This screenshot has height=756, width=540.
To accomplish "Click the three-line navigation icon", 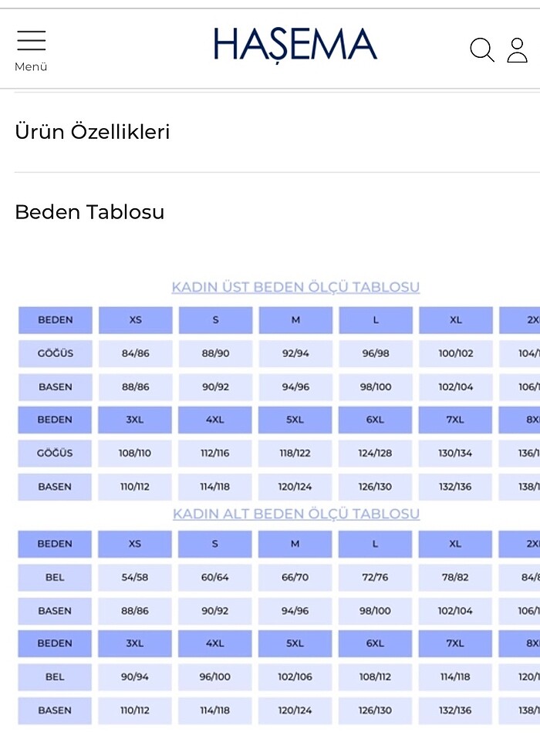I will 31,40.
